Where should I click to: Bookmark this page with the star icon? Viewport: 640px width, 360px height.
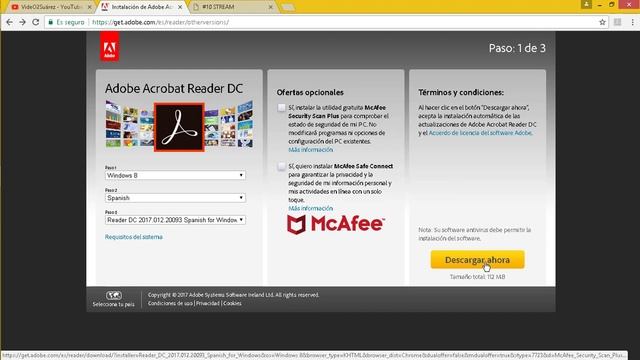tap(602, 22)
